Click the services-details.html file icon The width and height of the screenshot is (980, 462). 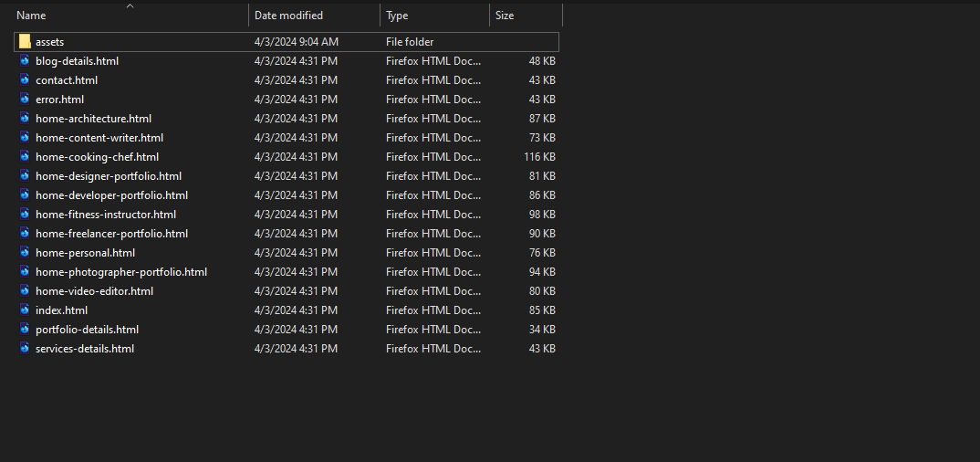click(x=25, y=349)
